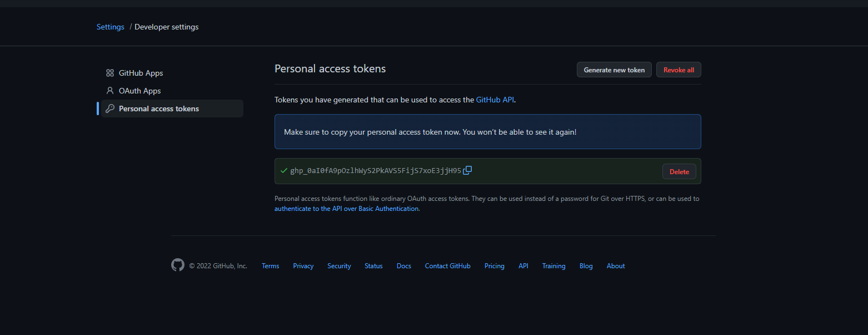868x335 pixels.
Task: Click the GitHub Apps grid icon
Action: [110, 73]
